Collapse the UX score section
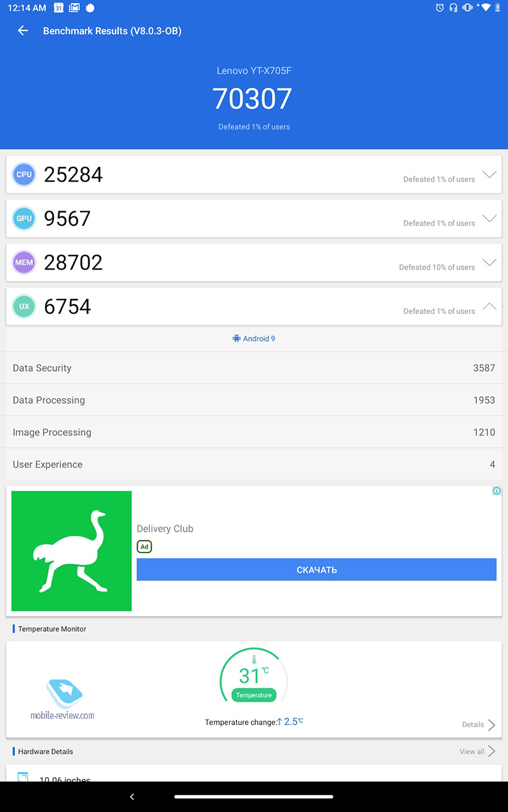This screenshot has width=508, height=812. [489, 306]
